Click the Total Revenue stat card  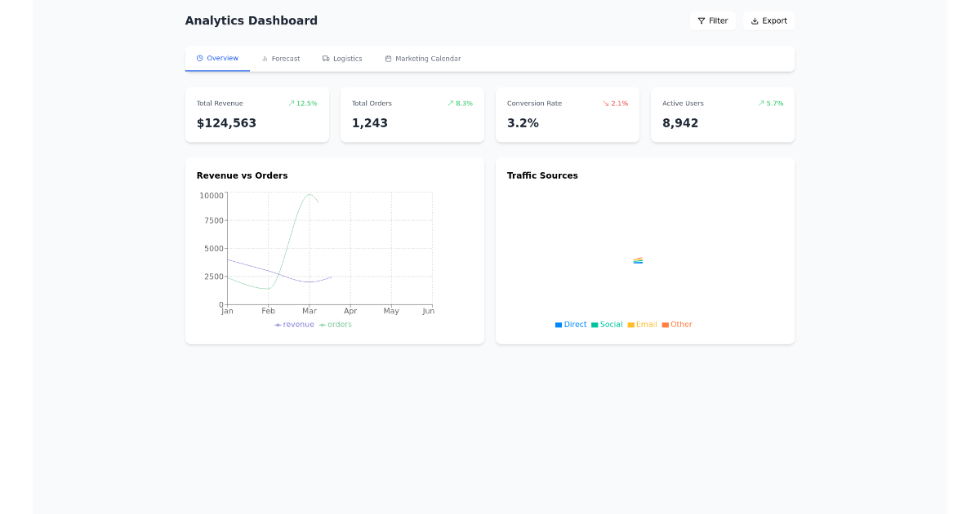pyautogui.click(x=256, y=114)
